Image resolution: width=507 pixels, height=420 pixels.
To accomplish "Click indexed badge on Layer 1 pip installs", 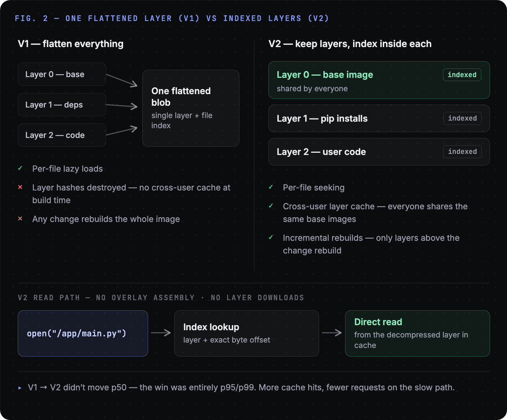I will [x=462, y=118].
